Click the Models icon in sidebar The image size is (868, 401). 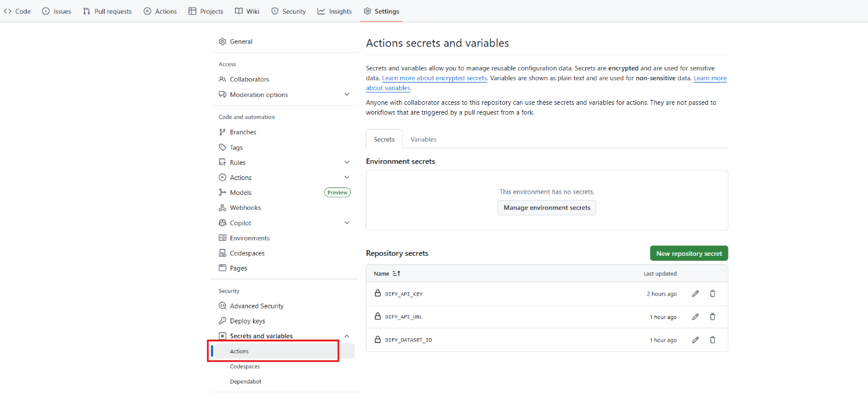pos(223,192)
